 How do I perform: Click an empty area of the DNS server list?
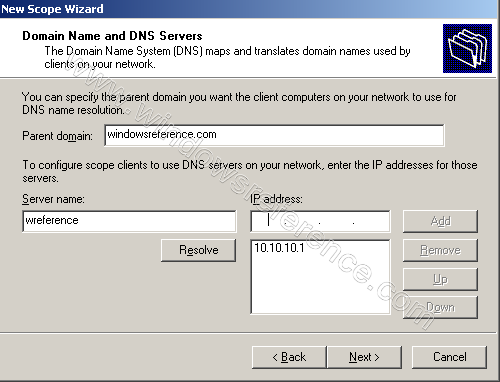pyautogui.click(x=320, y=287)
